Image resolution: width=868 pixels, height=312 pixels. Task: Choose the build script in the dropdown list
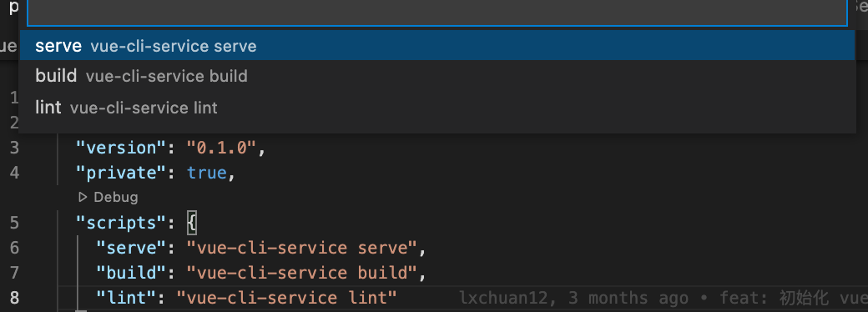437,76
